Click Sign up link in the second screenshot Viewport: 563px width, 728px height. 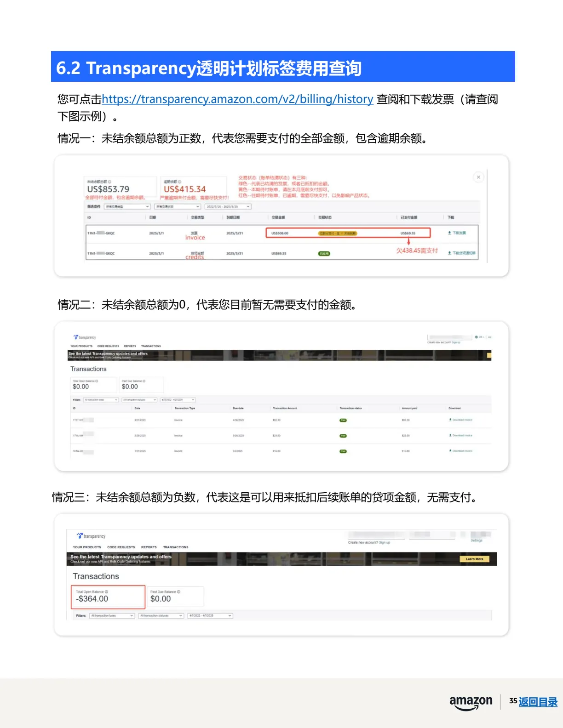456,342
